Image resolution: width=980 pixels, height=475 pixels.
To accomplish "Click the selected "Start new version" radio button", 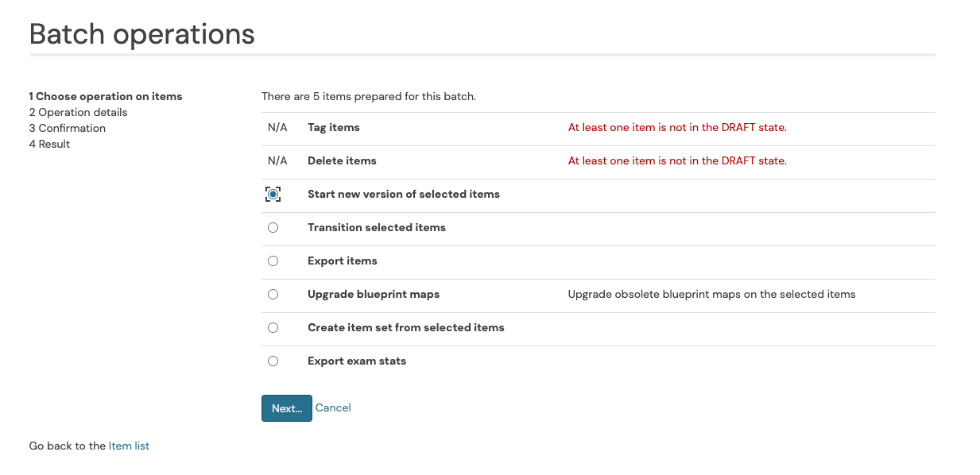I will coord(273,193).
